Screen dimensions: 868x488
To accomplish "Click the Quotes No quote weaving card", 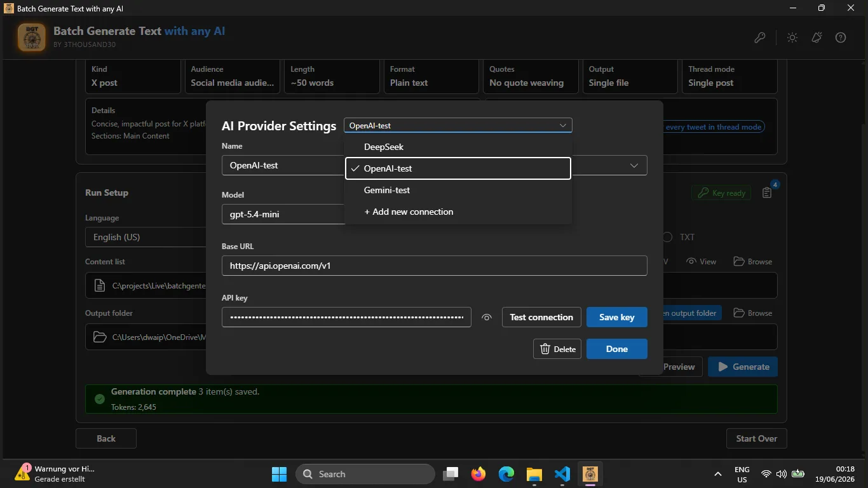I will 531,76.
